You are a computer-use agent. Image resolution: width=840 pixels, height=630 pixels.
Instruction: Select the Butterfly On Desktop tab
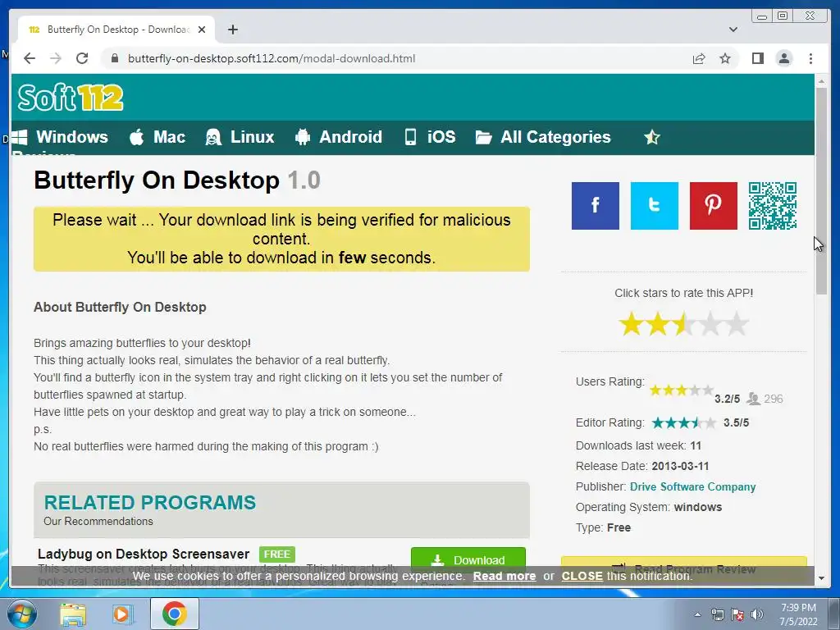coord(116,30)
